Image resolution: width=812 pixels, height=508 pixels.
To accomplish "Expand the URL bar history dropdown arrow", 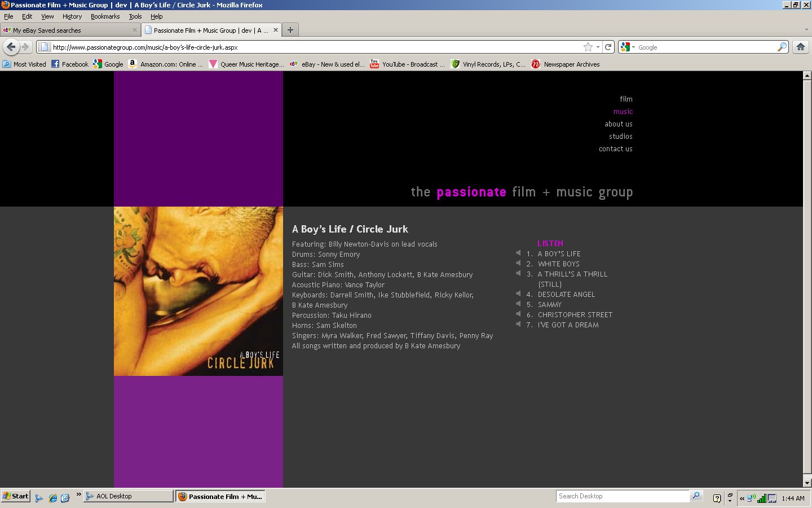I will click(x=598, y=47).
